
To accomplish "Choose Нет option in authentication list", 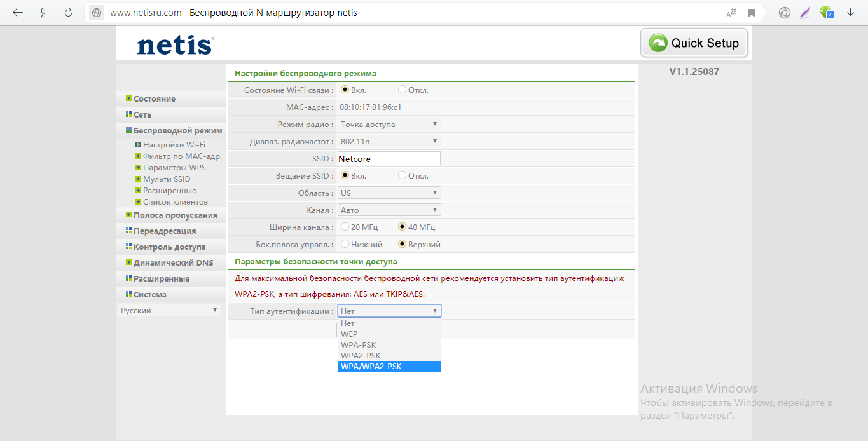I will [389, 323].
